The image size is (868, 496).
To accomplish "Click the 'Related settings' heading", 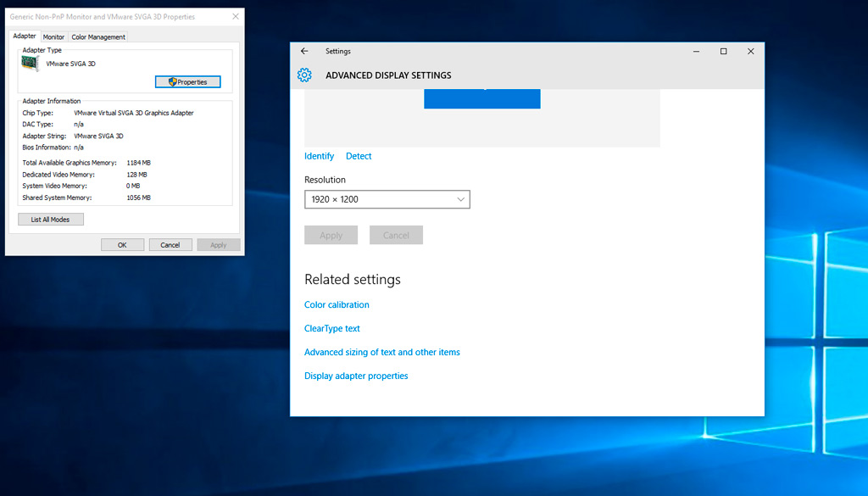I will pos(353,280).
